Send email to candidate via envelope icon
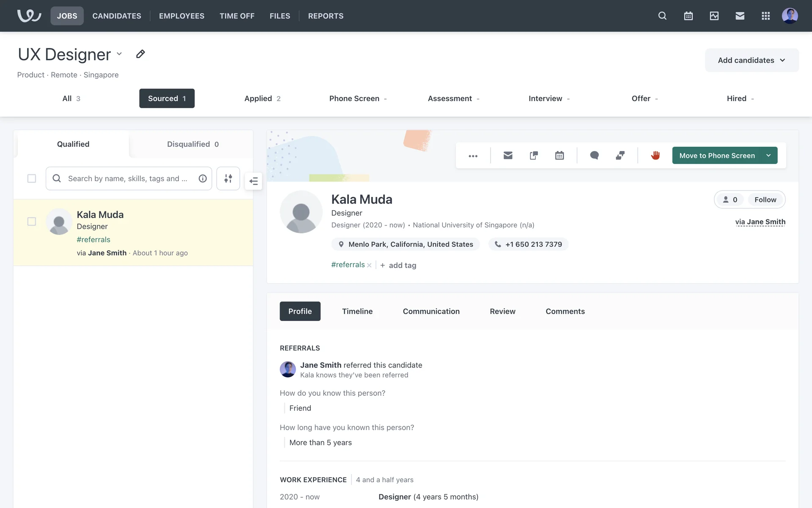812x508 pixels. [508, 155]
